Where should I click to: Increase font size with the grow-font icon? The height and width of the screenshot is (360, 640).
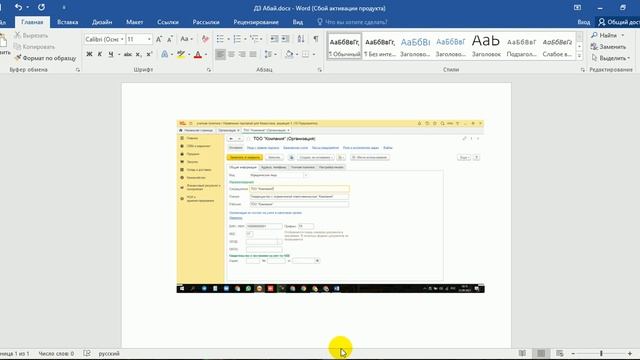click(159, 39)
